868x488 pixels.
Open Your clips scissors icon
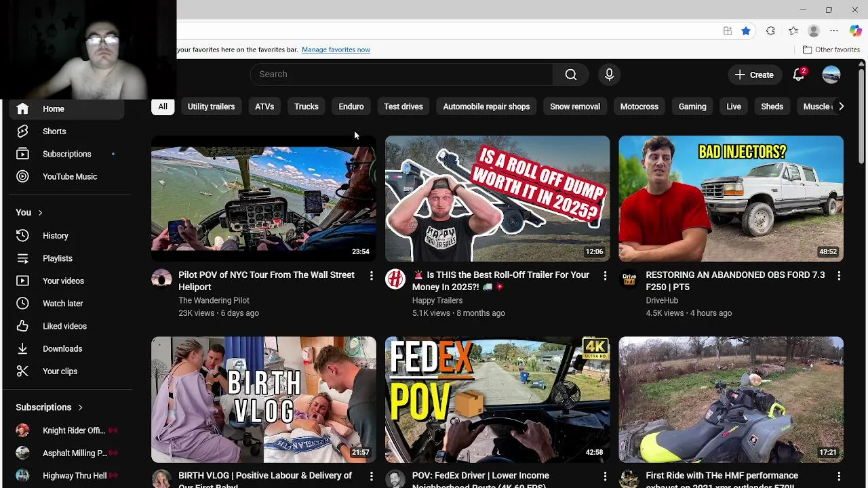[22, 371]
